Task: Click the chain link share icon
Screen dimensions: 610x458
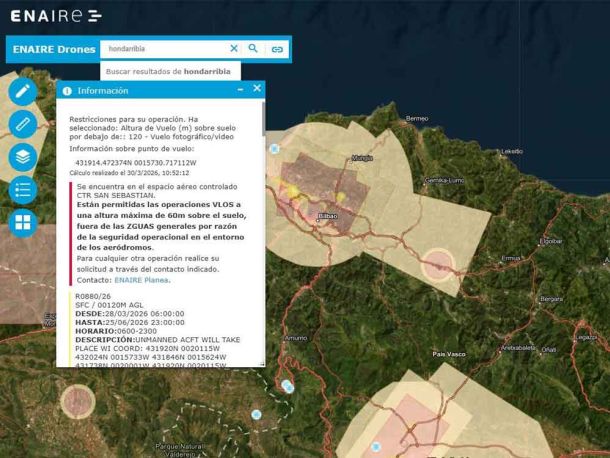Action: coord(277,49)
